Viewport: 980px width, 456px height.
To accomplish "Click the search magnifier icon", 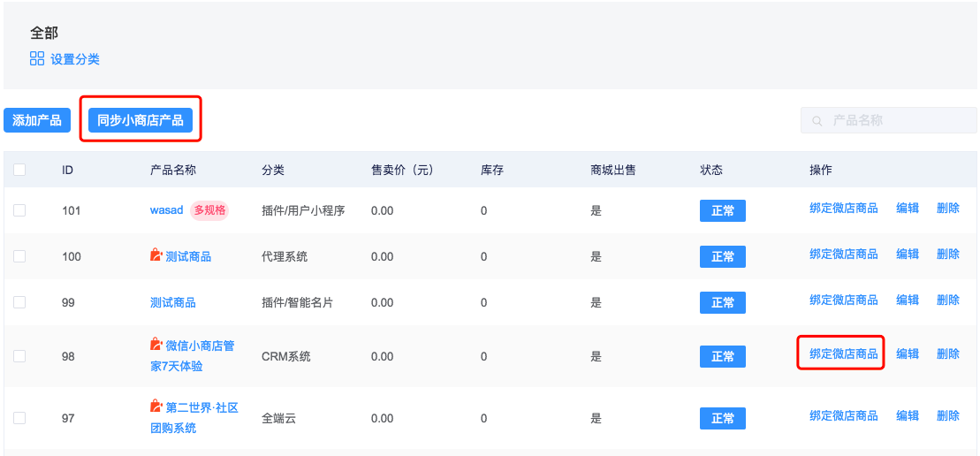I will [x=817, y=120].
